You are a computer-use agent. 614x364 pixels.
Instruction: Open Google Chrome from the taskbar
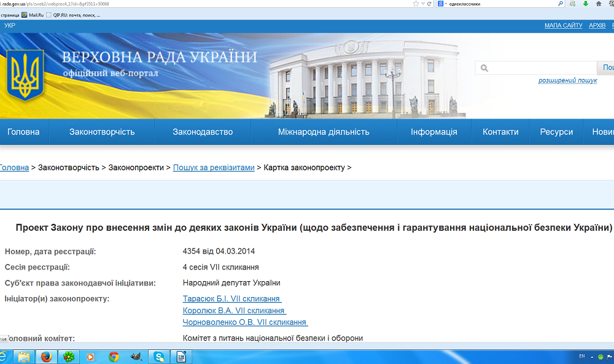(x=114, y=356)
